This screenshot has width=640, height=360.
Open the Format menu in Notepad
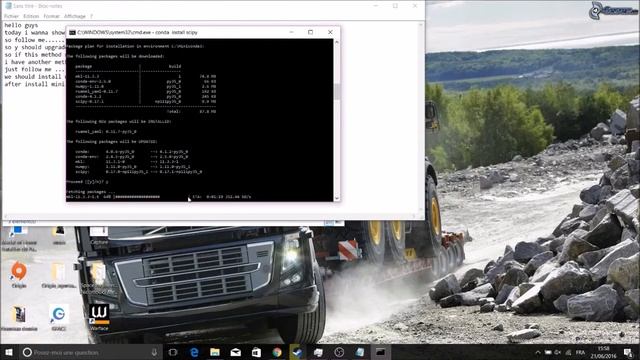click(51, 16)
